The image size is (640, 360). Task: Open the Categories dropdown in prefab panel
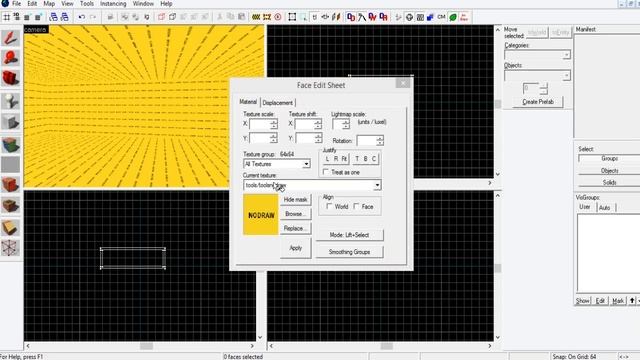pos(537,55)
